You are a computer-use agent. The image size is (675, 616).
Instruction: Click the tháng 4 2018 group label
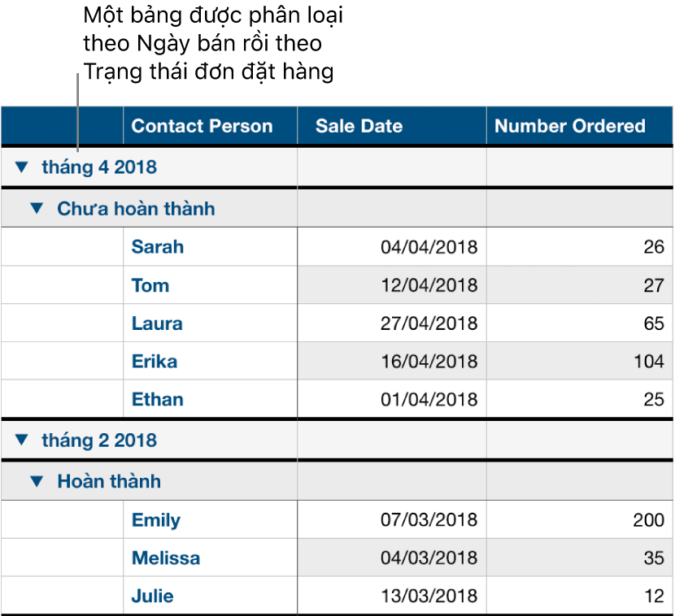coord(99,168)
